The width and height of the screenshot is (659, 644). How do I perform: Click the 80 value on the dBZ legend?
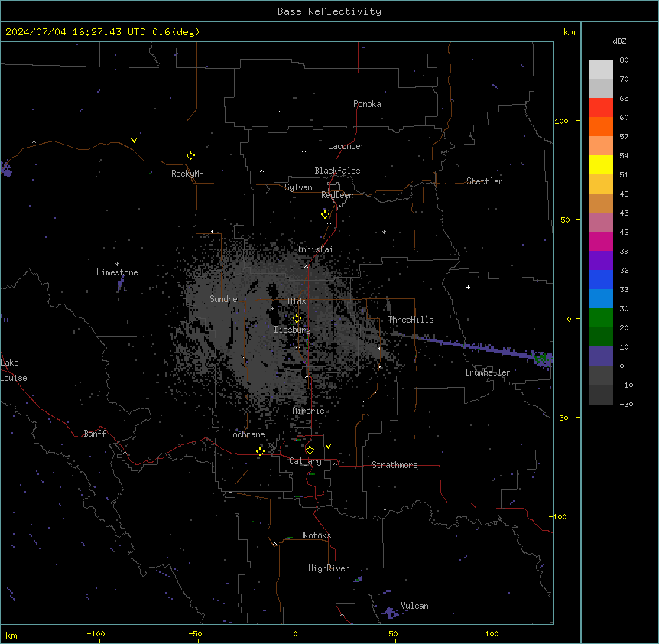click(x=624, y=60)
